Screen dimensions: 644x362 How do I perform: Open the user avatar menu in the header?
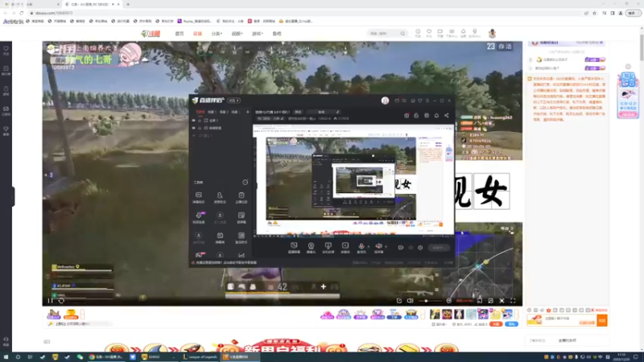click(x=492, y=33)
